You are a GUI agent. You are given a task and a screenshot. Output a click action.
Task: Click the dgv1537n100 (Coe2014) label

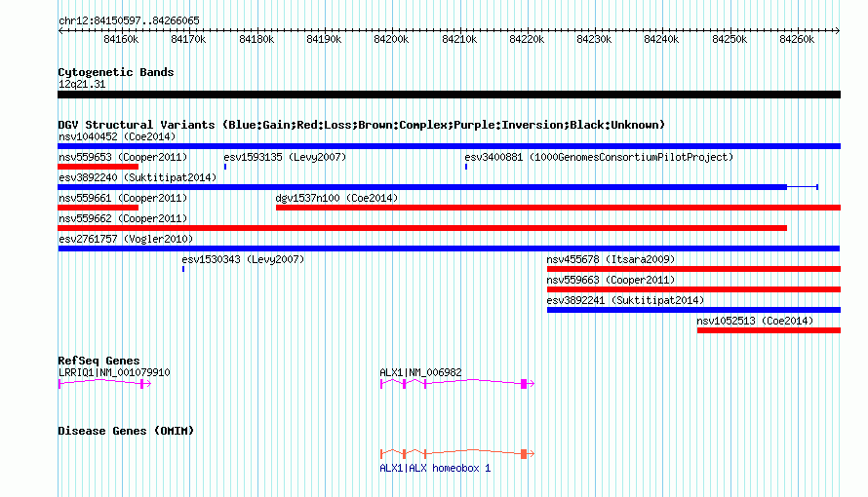coord(336,198)
